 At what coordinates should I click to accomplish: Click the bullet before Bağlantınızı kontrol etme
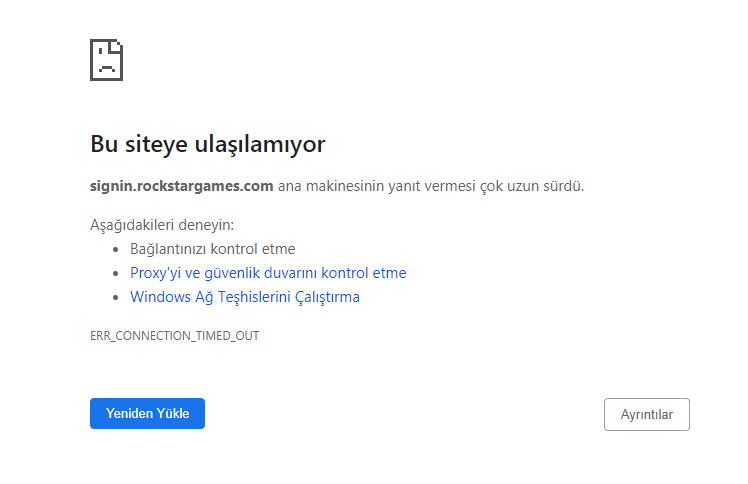115,249
